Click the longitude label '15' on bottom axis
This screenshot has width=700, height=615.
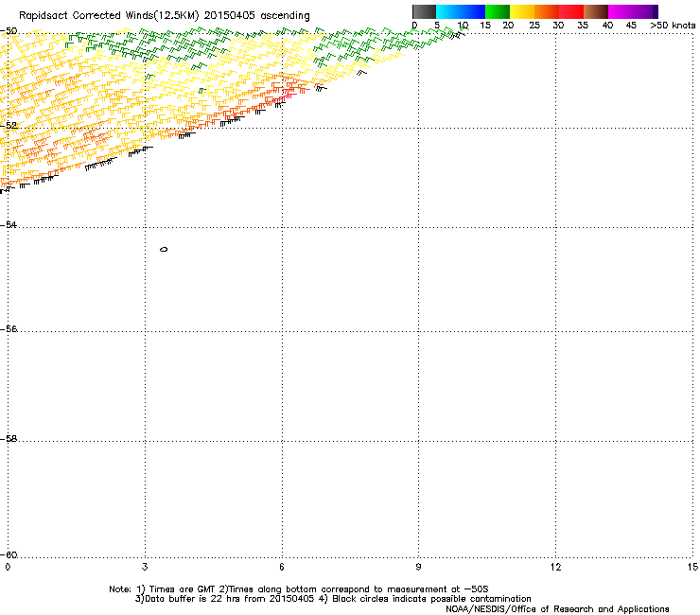pyautogui.click(x=692, y=567)
